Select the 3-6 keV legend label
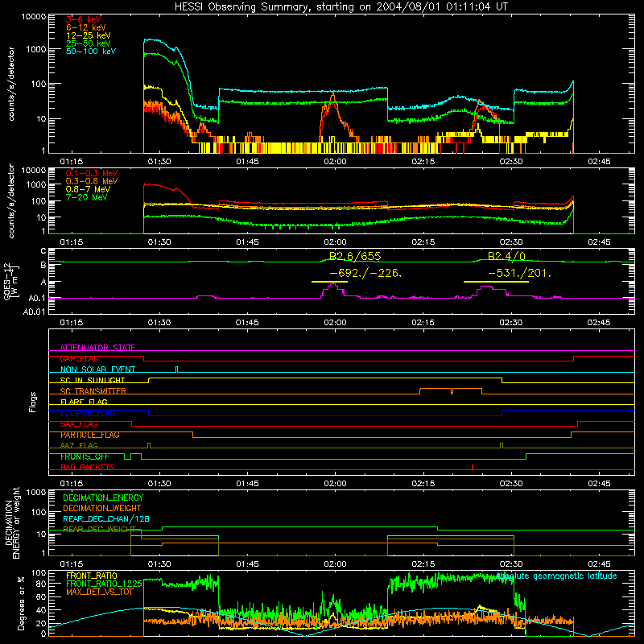Viewport: 644px width, 644px height. [x=84, y=19]
